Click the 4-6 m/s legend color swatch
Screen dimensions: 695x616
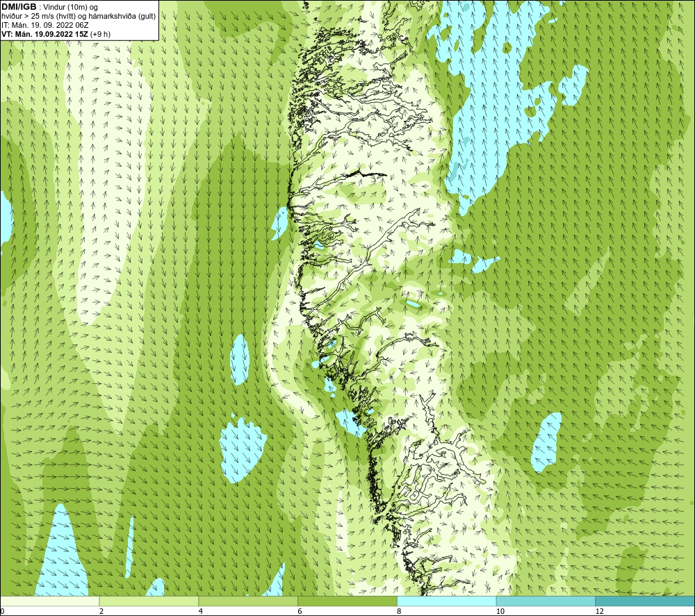pos(248,601)
